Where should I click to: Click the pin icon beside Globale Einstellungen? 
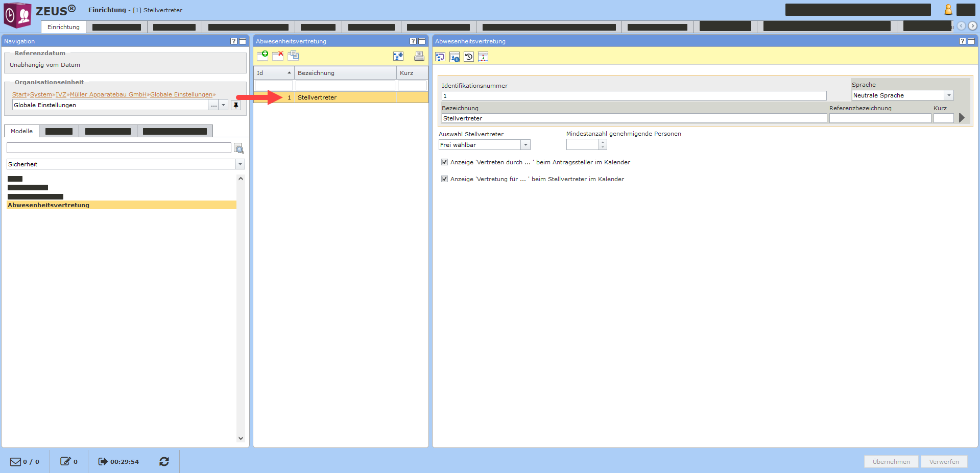tap(235, 105)
